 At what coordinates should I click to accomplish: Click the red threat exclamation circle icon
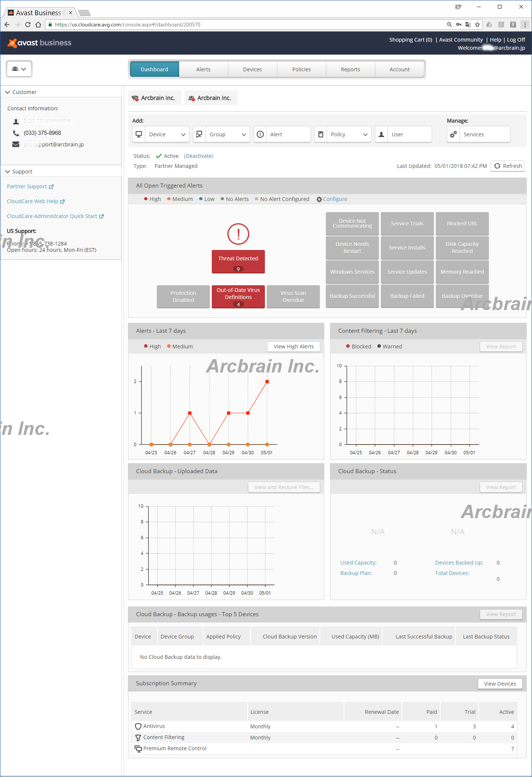coord(238,234)
